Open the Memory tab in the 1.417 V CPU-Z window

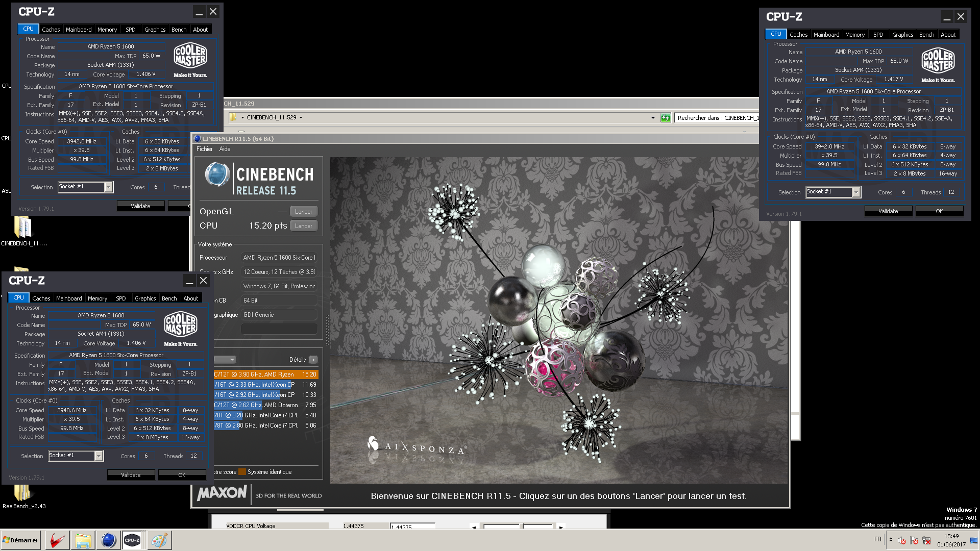click(854, 35)
